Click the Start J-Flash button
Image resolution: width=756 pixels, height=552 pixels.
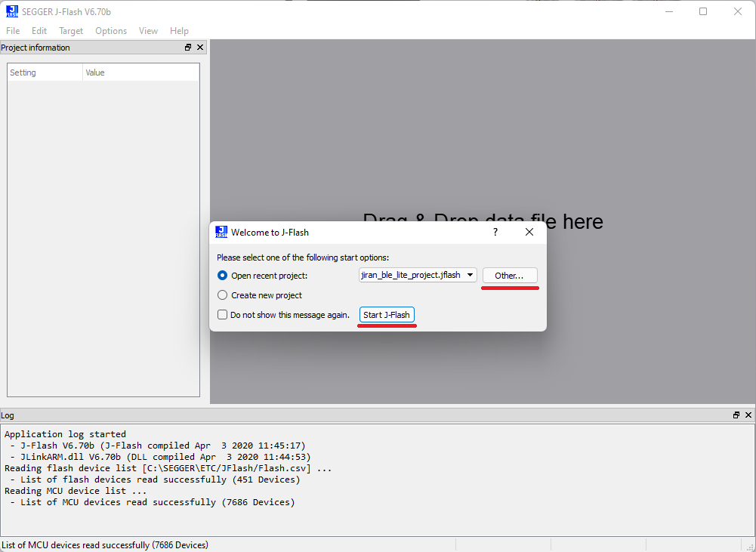(387, 315)
